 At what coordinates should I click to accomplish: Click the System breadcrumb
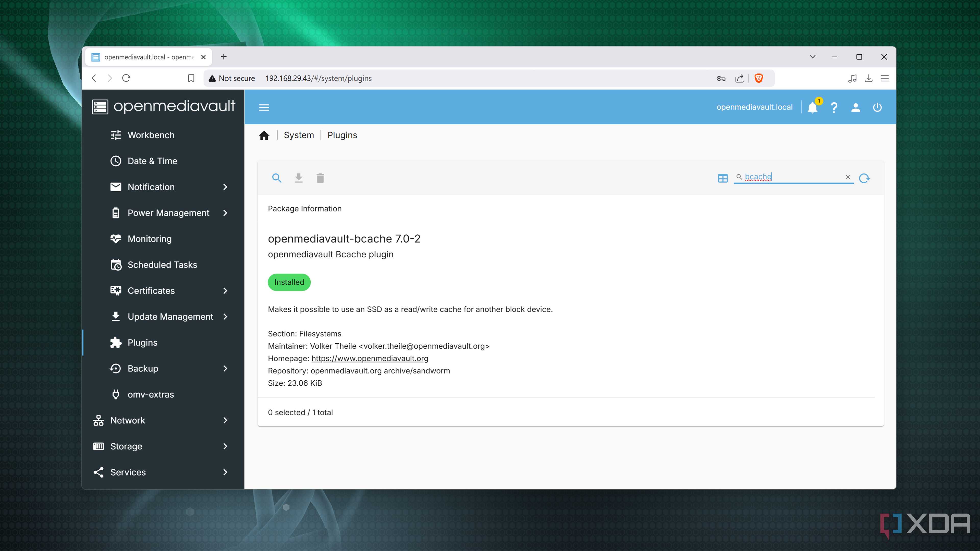pyautogui.click(x=299, y=135)
